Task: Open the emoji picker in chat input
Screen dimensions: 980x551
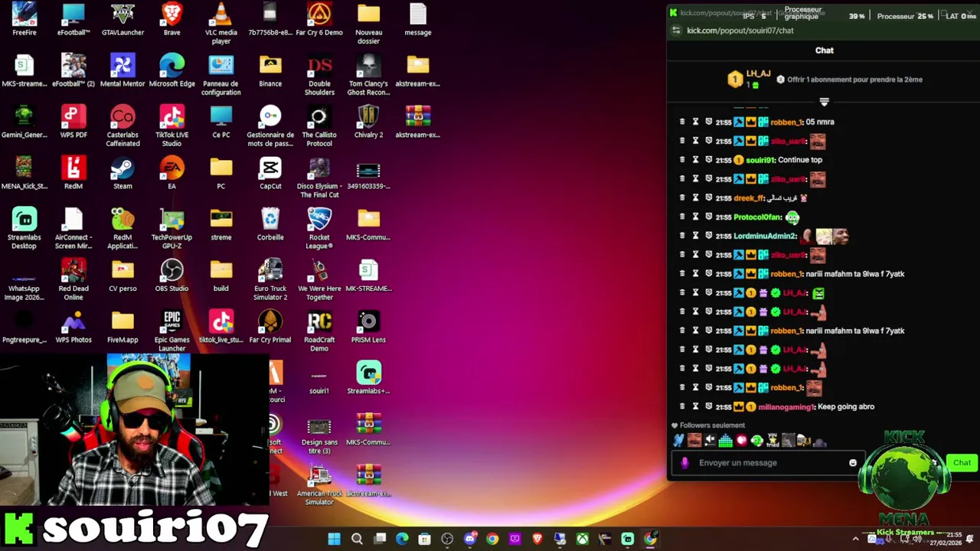Action: [853, 463]
